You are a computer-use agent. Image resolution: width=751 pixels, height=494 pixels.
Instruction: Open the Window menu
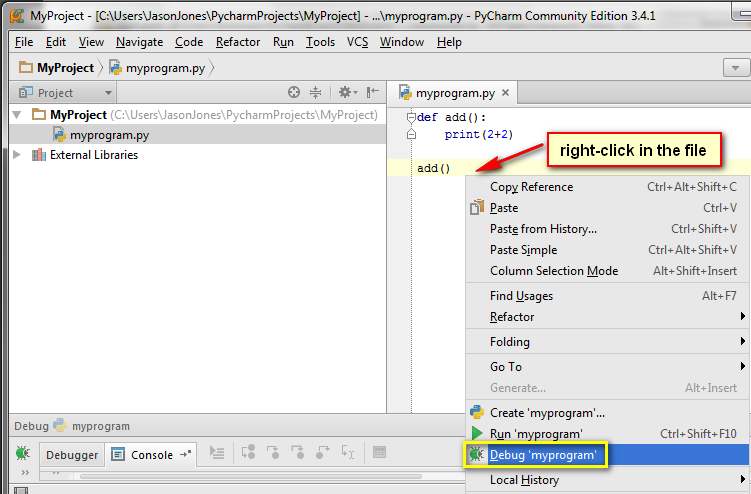pos(402,42)
